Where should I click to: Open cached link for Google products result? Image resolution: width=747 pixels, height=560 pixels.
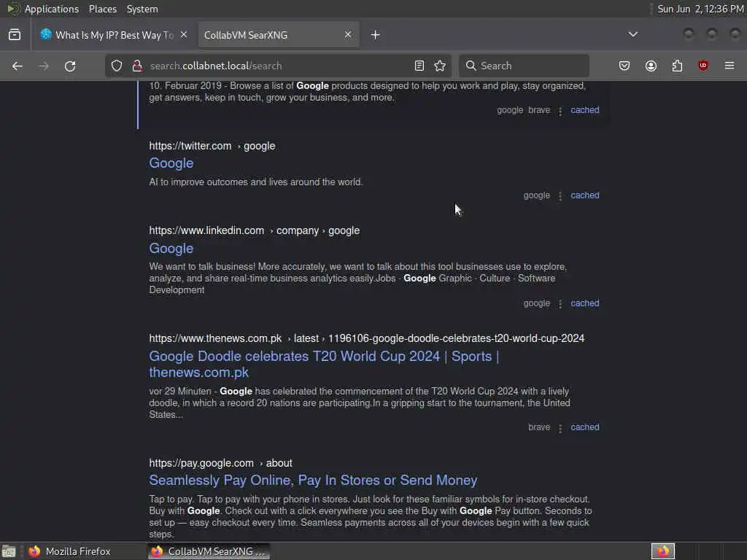point(585,110)
